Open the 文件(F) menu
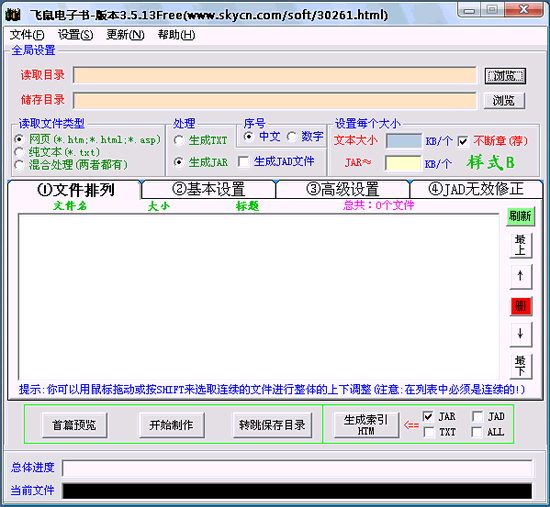 click(27, 35)
